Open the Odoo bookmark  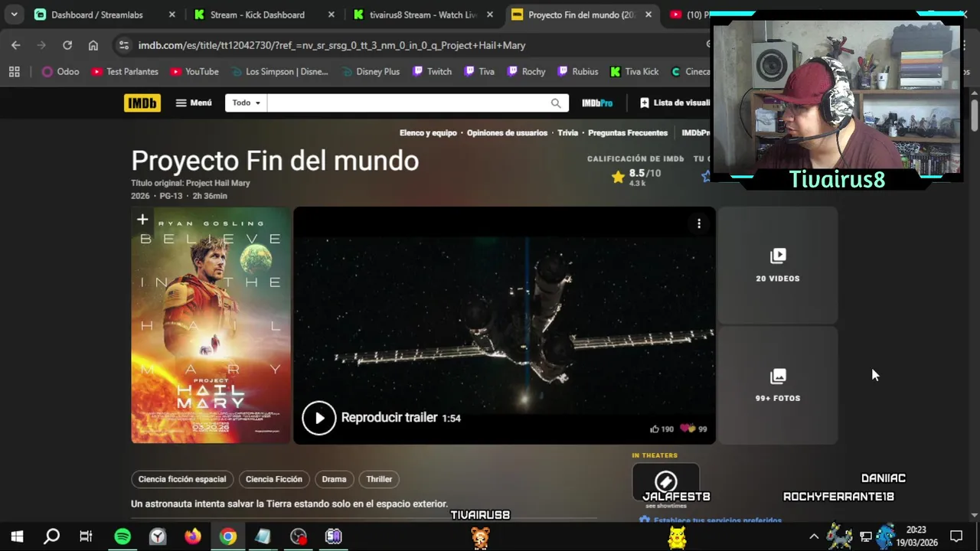pyautogui.click(x=60, y=71)
